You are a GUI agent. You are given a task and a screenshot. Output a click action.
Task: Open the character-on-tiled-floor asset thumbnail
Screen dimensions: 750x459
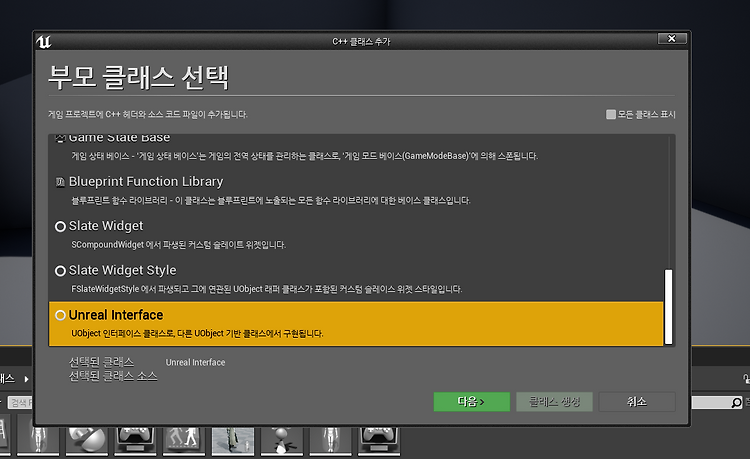coord(233,440)
